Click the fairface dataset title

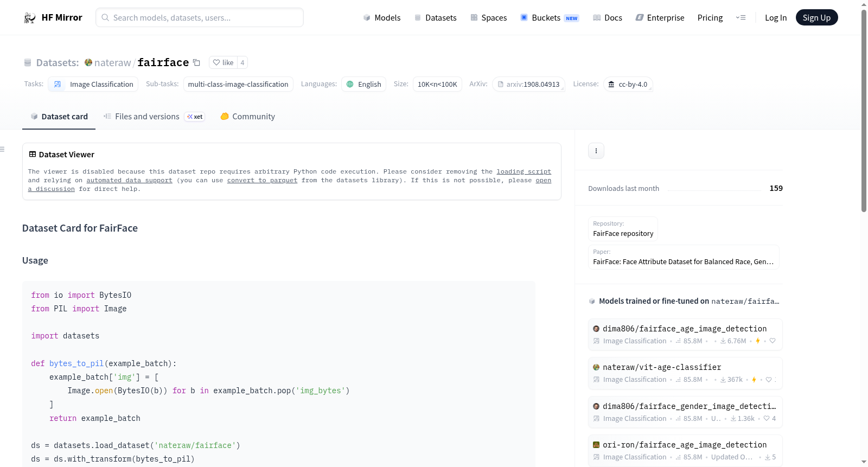coord(163,62)
